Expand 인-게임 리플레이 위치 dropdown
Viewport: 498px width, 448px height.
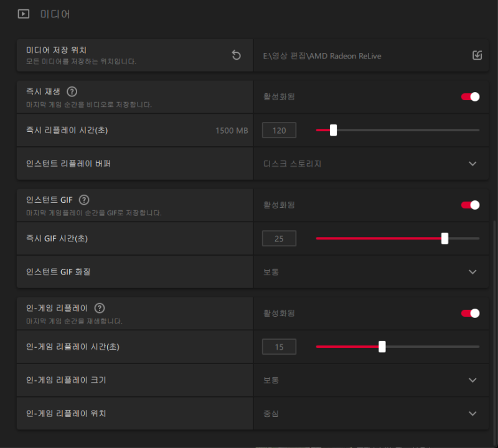tap(472, 413)
